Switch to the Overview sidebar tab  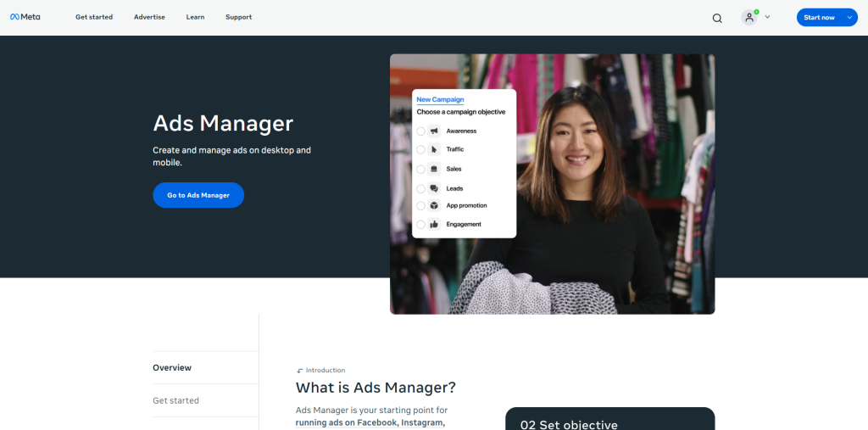coord(205,367)
